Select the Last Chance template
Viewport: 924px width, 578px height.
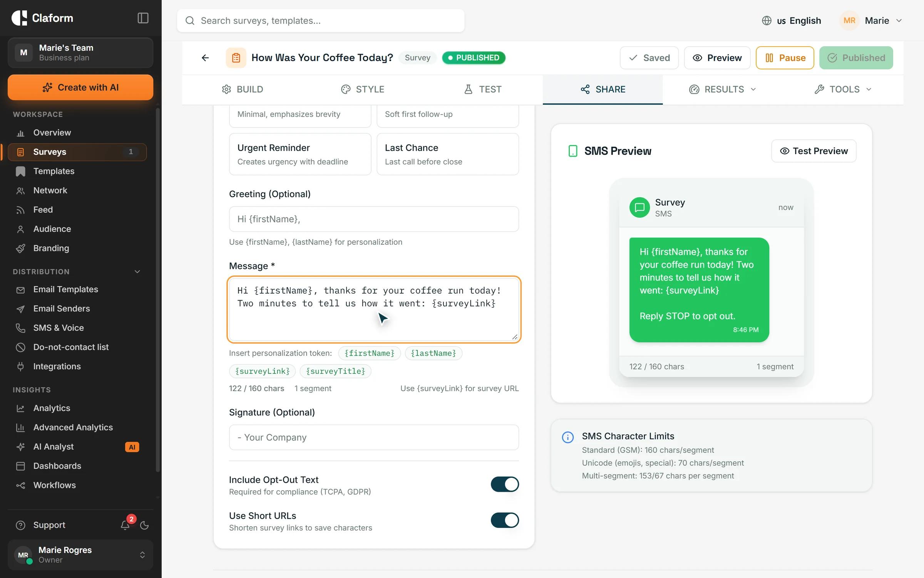click(448, 154)
